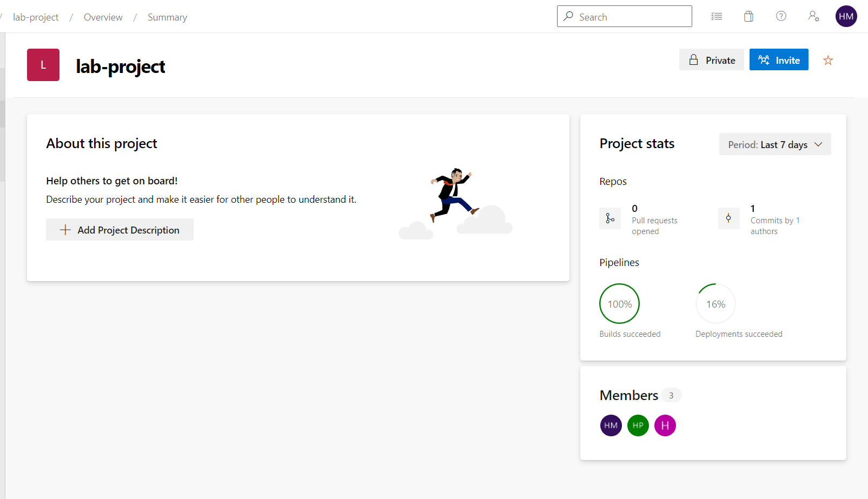Open the work items list icon
This screenshot has height=499, width=868.
tap(717, 17)
